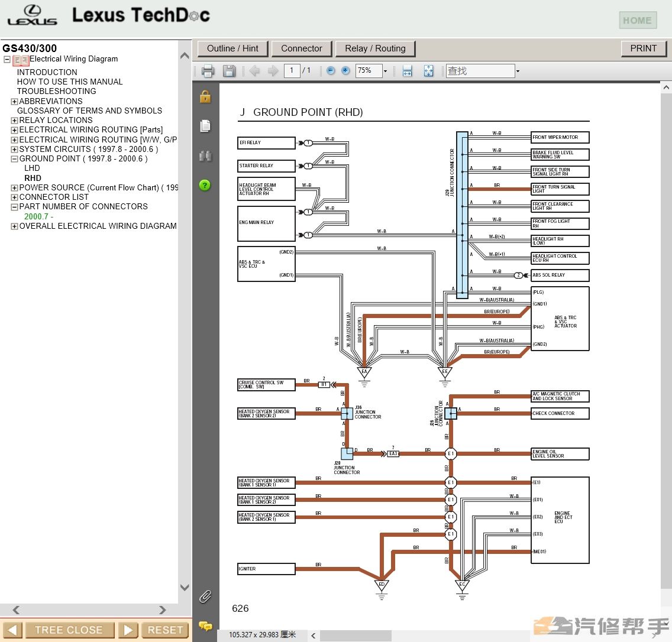Open the security lock panel icon
This screenshot has width=672, height=642.
click(x=205, y=97)
